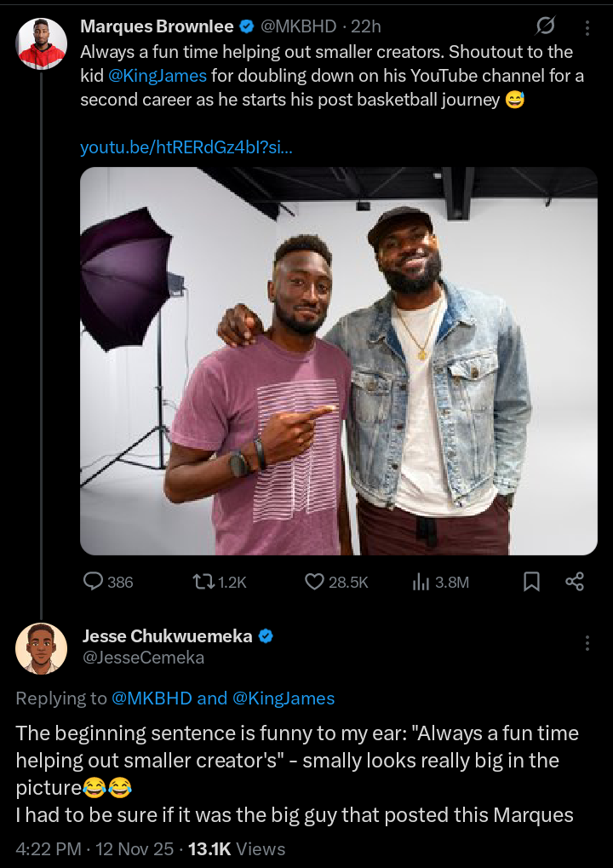Open the youtu.be video link
Viewport: 613px width, 868px height.
186,147
